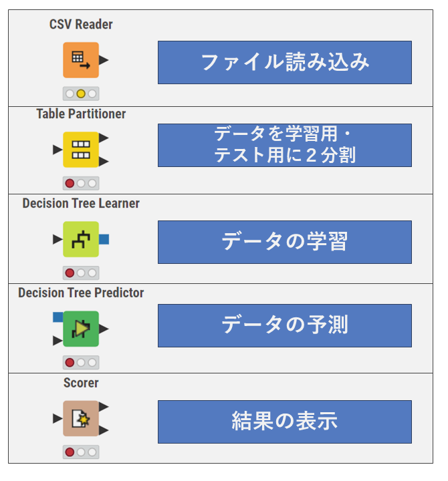Click the Decision Tree Learner status indicator

pos(81,273)
